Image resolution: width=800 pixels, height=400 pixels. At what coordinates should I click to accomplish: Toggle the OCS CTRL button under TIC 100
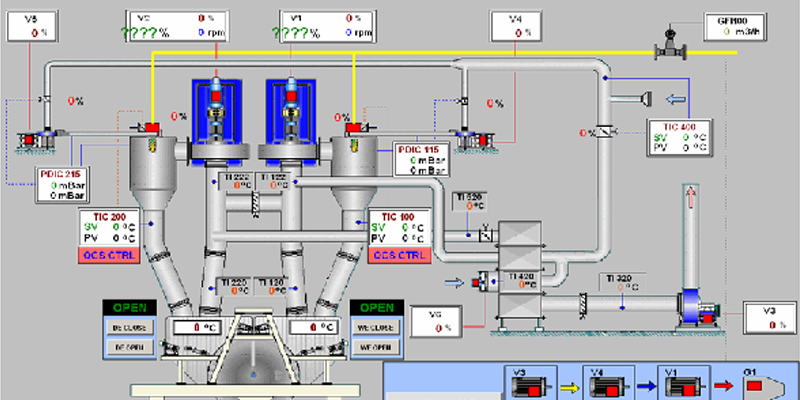399,256
